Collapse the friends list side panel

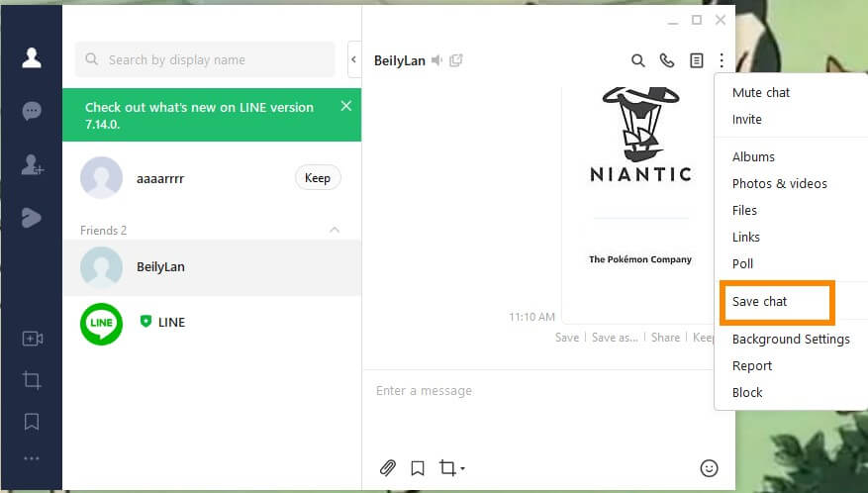pyautogui.click(x=353, y=60)
